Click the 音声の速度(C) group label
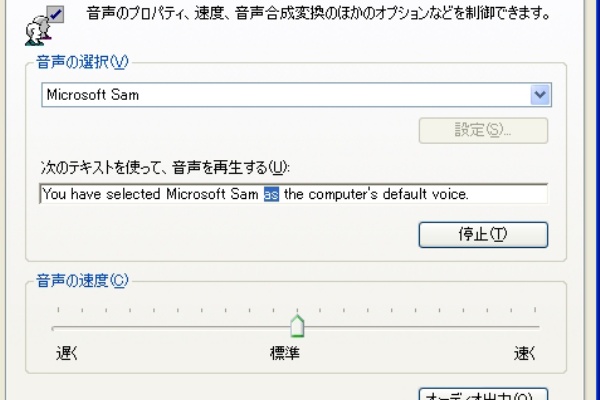600x400 pixels. pos(82,281)
